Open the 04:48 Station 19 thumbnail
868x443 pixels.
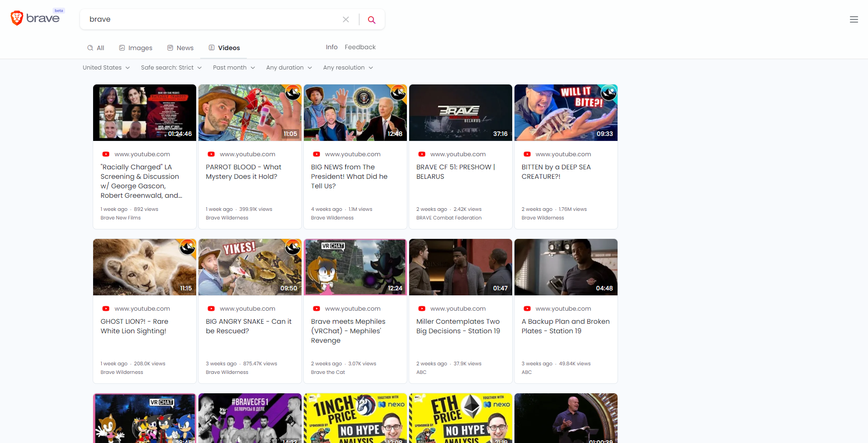[x=566, y=267]
